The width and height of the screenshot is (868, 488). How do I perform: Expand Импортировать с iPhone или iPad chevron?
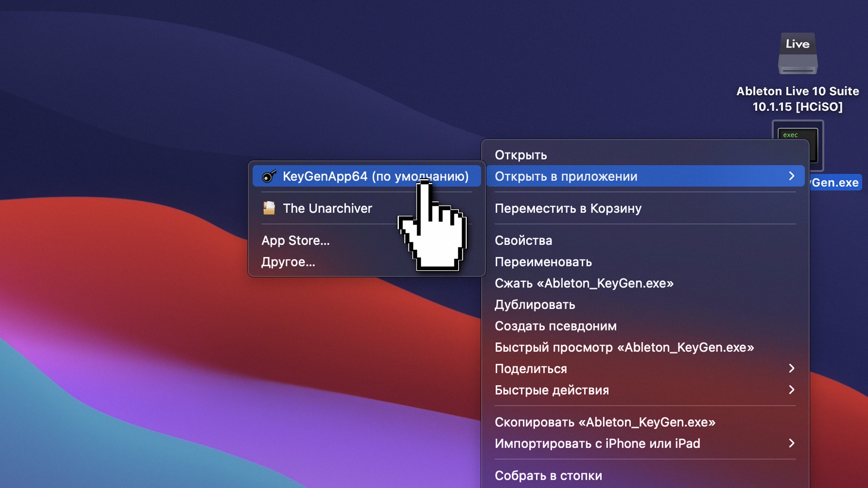click(791, 444)
